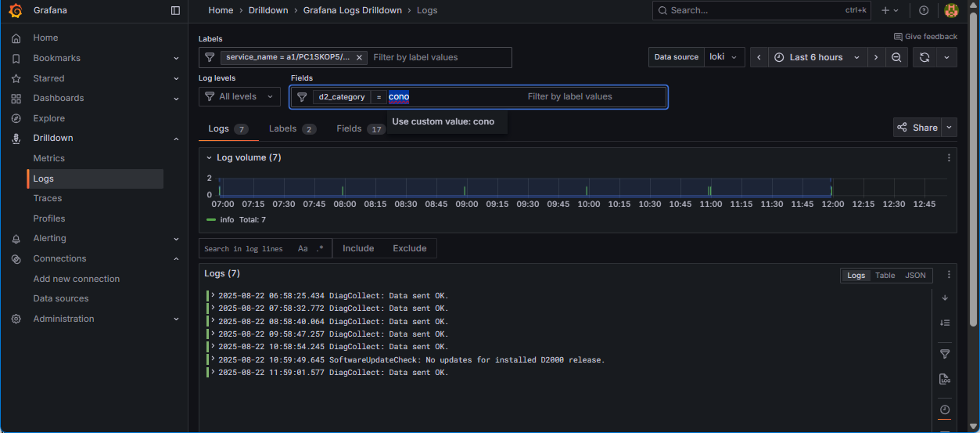Collapse the Log volume panel
The width and height of the screenshot is (980, 433).
click(209, 157)
